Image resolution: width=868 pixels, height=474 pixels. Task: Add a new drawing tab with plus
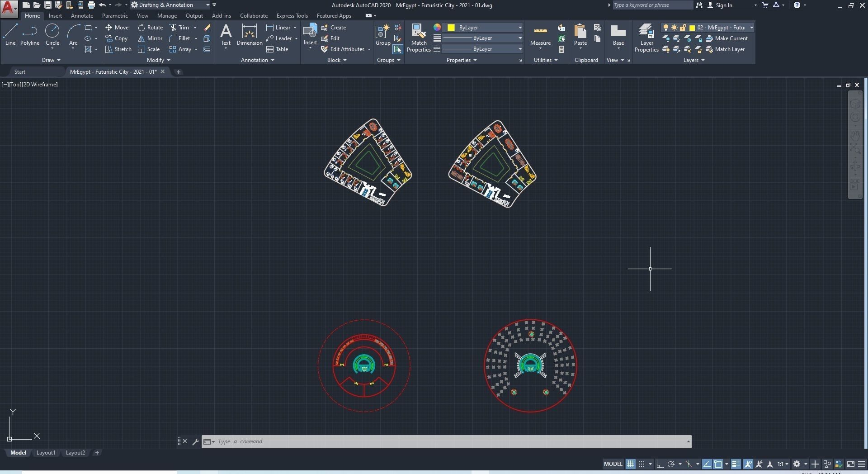(178, 72)
